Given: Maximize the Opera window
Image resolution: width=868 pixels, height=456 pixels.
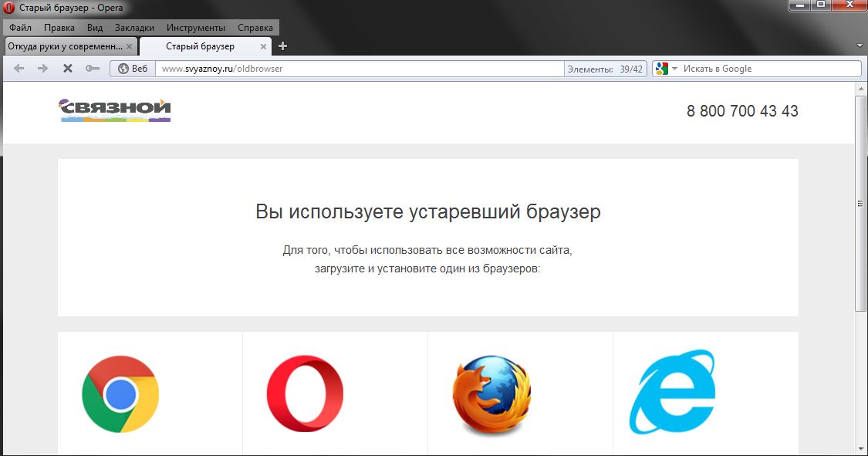Looking at the screenshot, I should [x=821, y=5].
